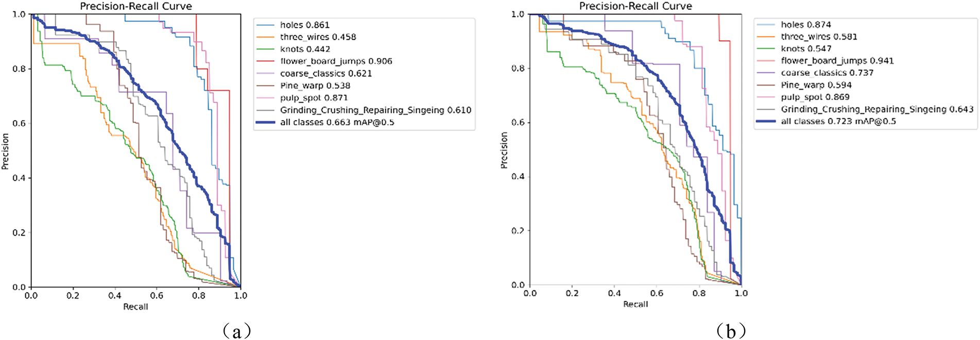The height and width of the screenshot is (340, 980).
Task: Click the Precision-Recall Curve title of chart (a)
Action: coord(136,6)
